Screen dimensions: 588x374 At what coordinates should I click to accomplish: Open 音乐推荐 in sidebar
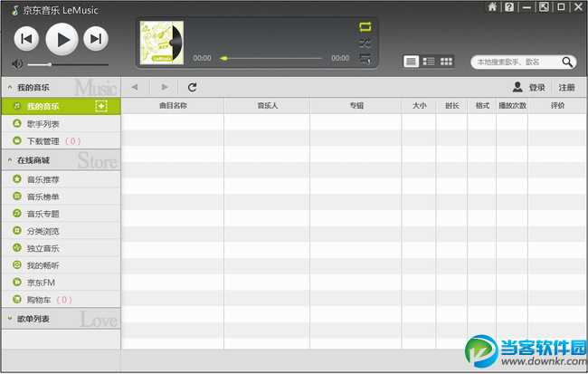coord(62,179)
